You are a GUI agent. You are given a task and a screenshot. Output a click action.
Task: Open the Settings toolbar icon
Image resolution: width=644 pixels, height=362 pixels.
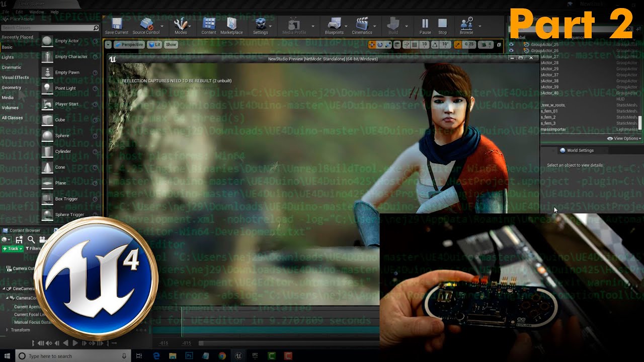260,26
